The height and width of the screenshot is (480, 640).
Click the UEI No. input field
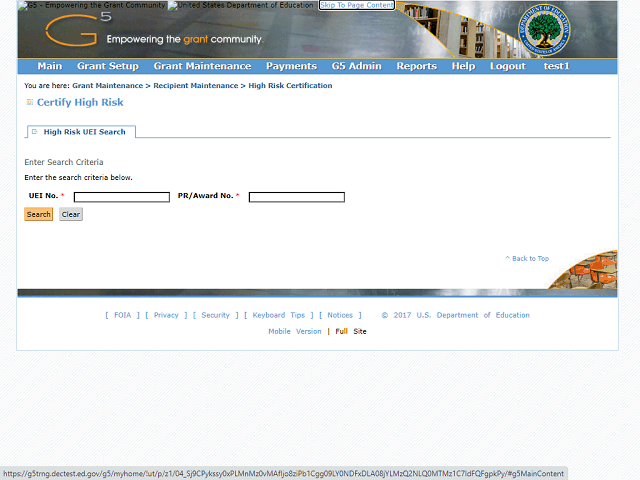pos(122,197)
